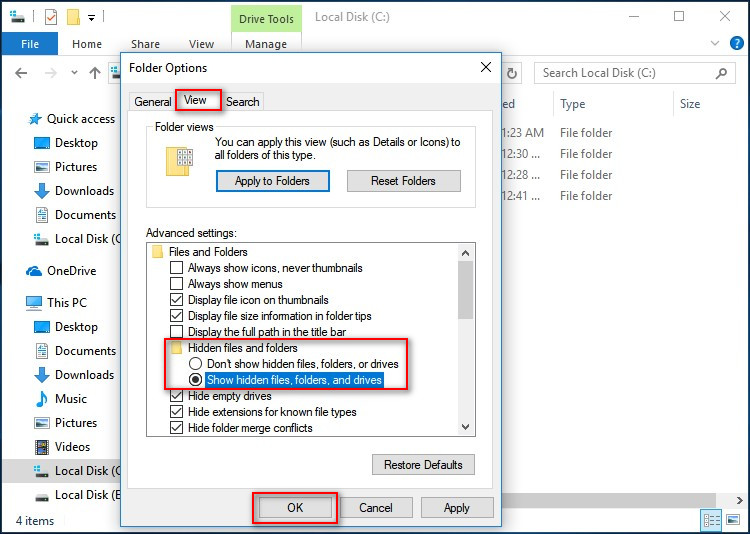Uncheck Hide folder merge conflicts
Image resolution: width=750 pixels, height=534 pixels.
click(x=176, y=428)
